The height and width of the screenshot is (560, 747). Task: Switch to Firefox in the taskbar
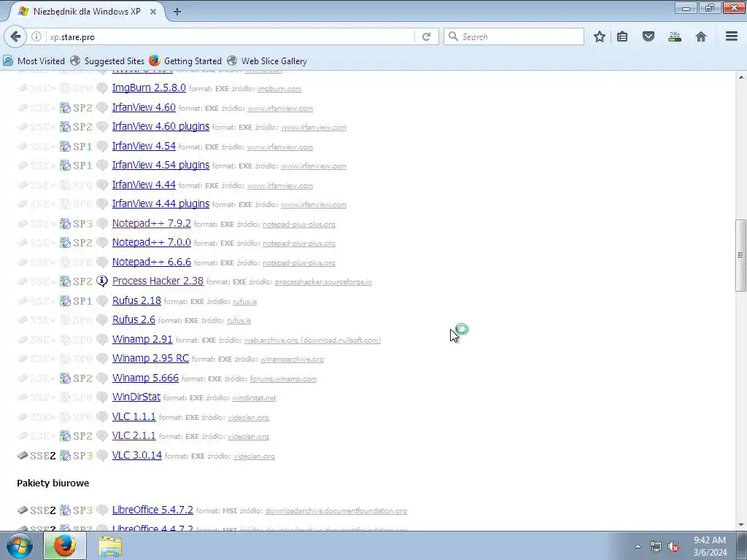tap(65, 545)
